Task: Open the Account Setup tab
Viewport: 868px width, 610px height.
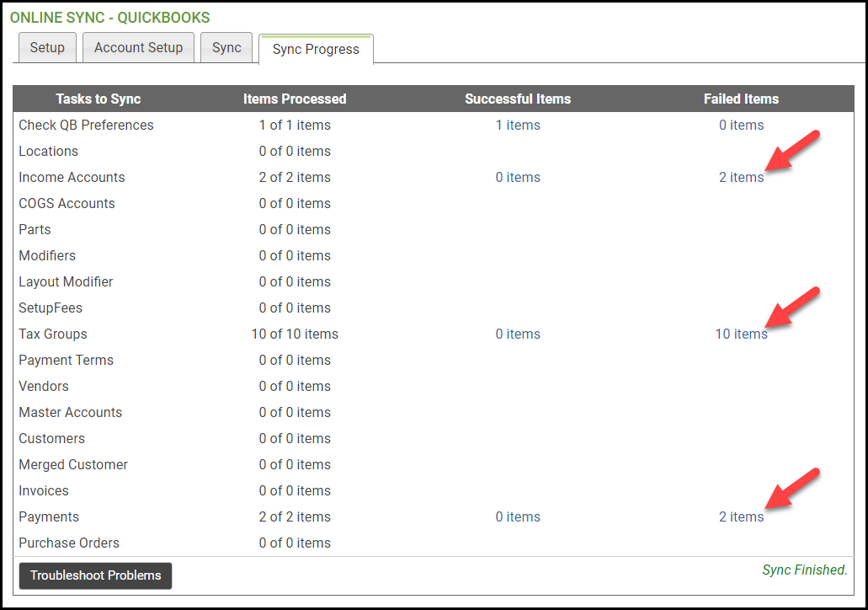Action: (138, 48)
